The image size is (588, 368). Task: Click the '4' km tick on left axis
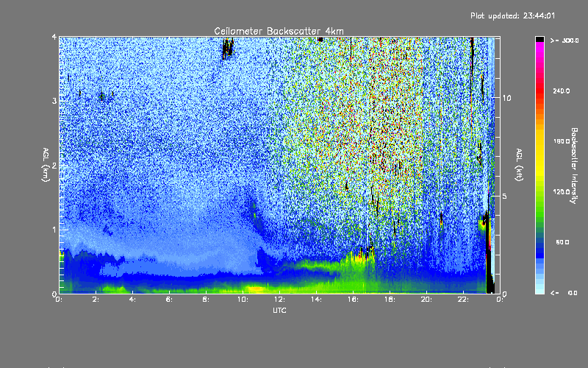(54, 38)
